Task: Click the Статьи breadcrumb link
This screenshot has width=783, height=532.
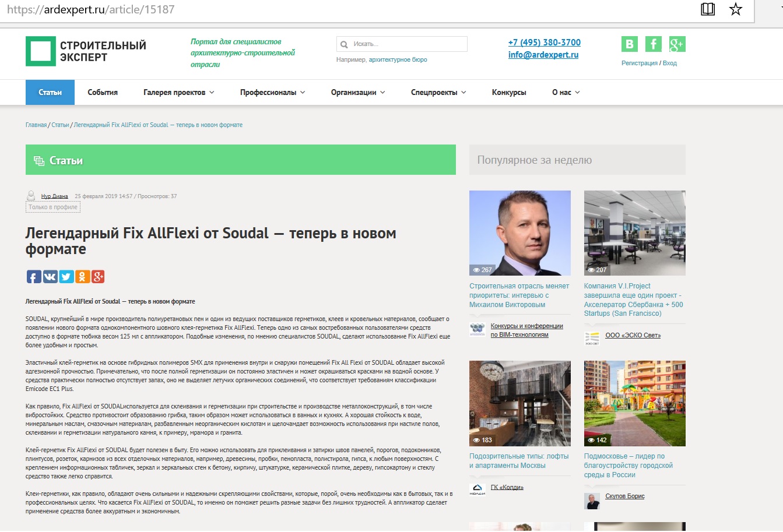Action: point(60,125)
